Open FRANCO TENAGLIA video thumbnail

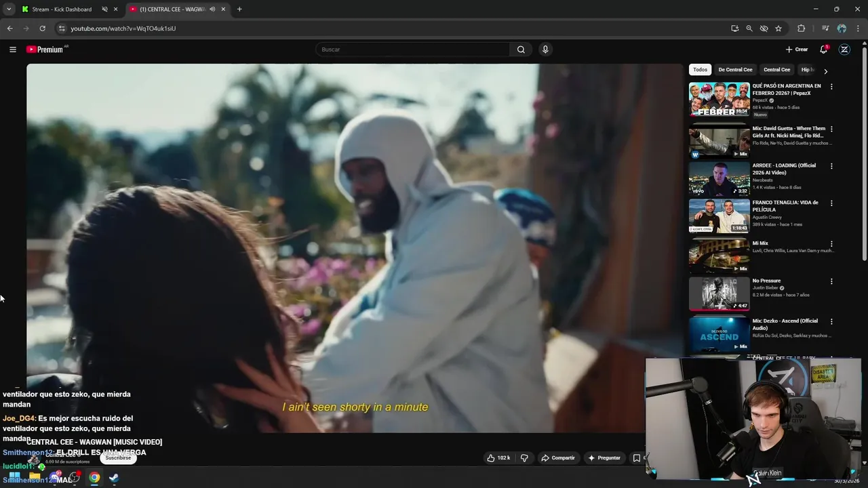719,216
